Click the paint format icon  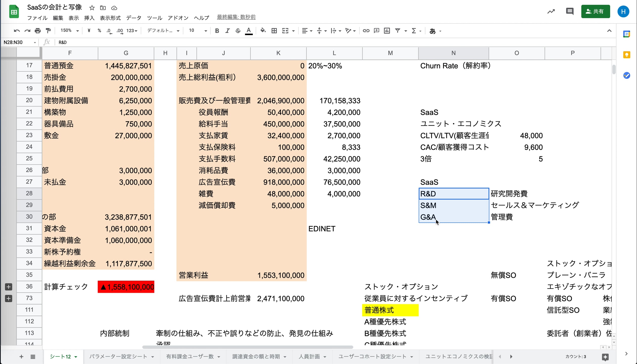[48, 31]
